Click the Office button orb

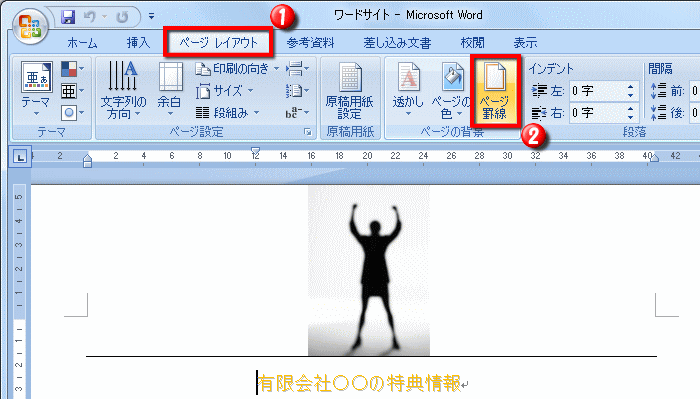[30, 25]
